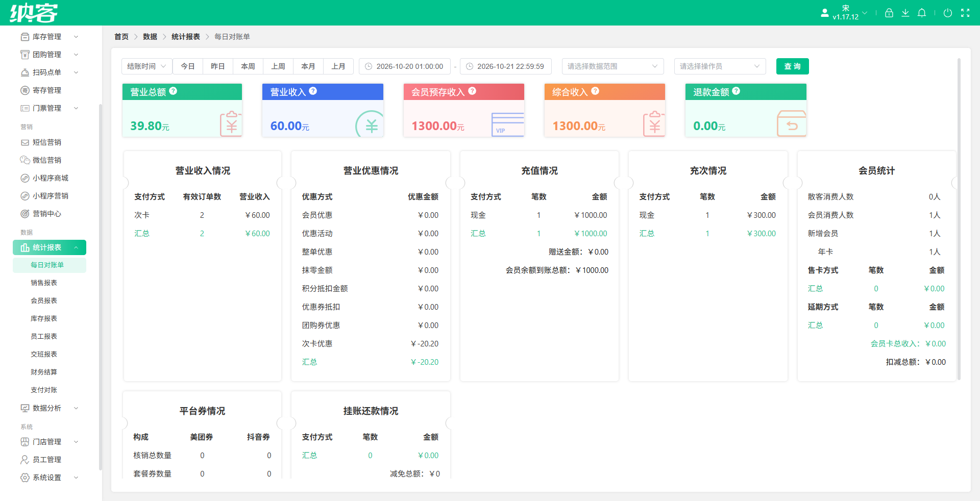Click the 微信营销 chat icon
980x501 pixels.
(x=24, y=160)
